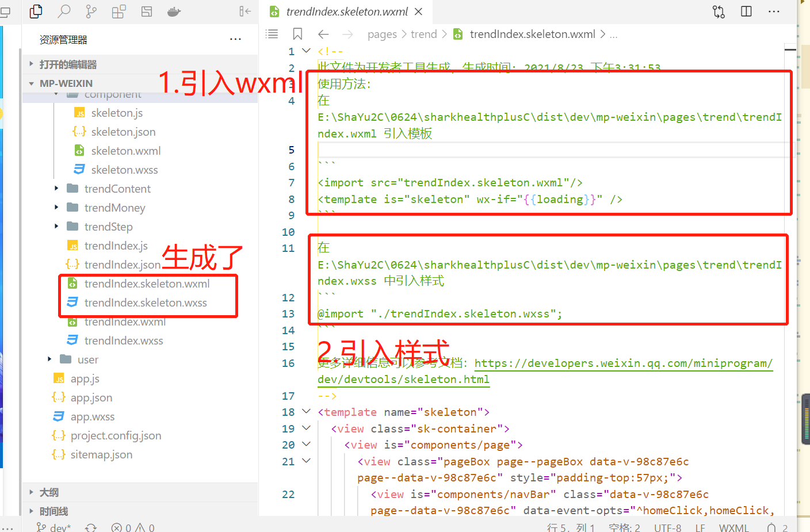Click the bookmark icon in editor toolbar
Image resolution: width=810 pixels, height=532 pixels.
[297, 33]
